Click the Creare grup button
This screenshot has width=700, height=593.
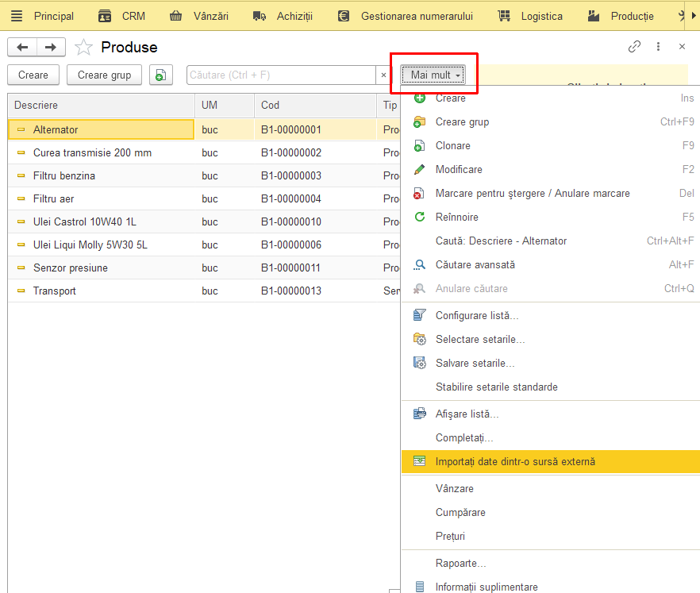(104, 75)
